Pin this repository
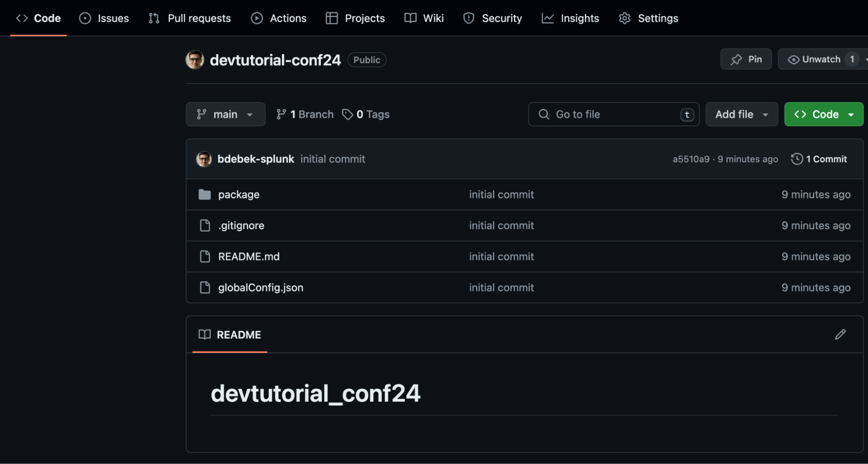 pos(746,59)
